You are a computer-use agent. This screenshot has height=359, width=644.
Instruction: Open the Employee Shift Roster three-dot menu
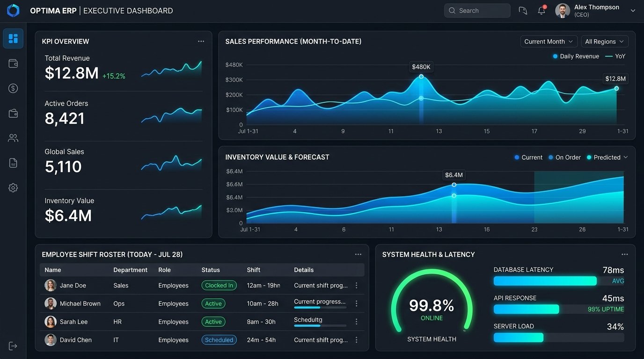click(x=359, y=255)
